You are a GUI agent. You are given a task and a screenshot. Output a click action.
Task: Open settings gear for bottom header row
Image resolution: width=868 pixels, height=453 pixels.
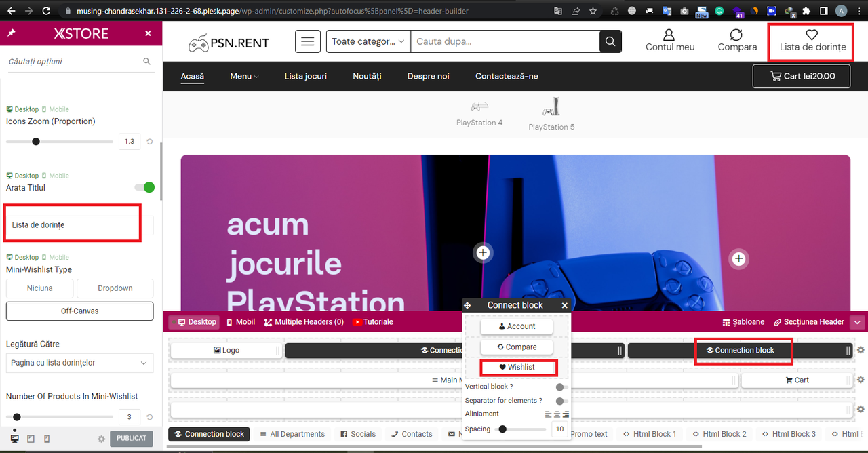tap(861, 410)
